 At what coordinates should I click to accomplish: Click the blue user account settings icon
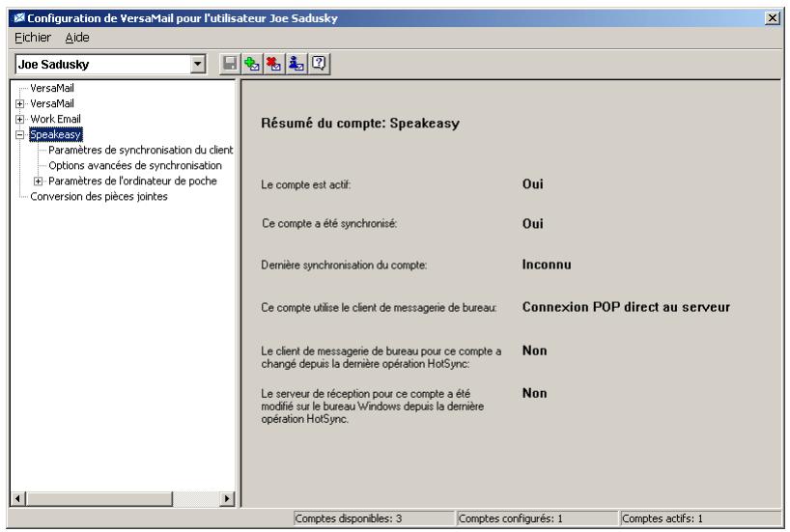[296, 64]
